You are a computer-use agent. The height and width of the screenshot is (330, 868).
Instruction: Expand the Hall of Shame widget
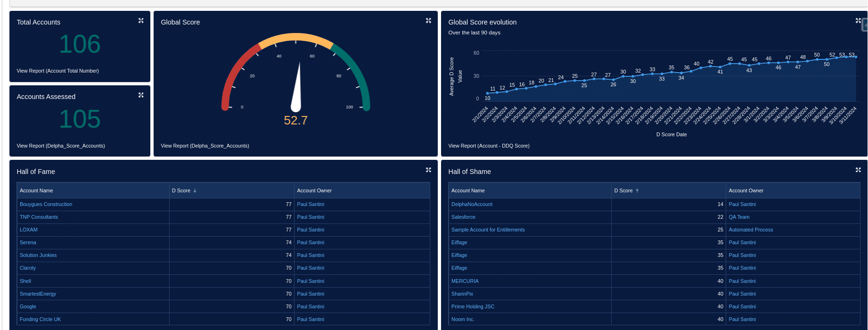pyautogui.click(x=858, y=170)
